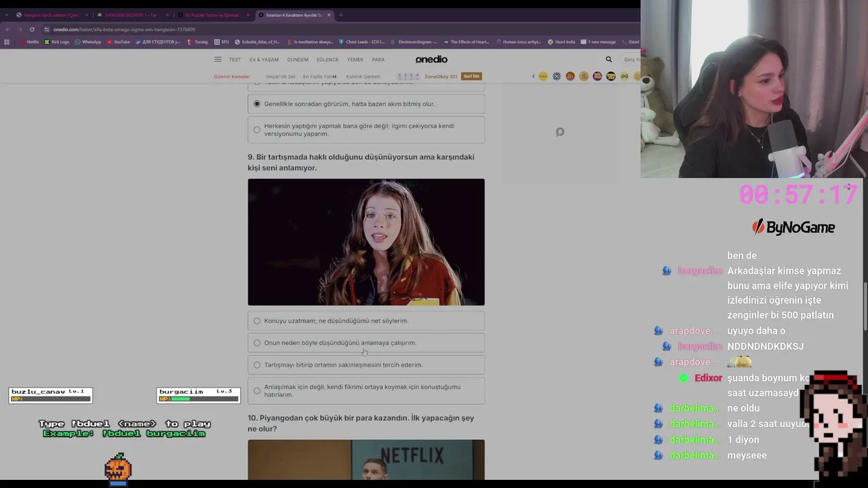Click the Netflix image under question 10
Screen dimensions: 868x488
tap(366, 460)
